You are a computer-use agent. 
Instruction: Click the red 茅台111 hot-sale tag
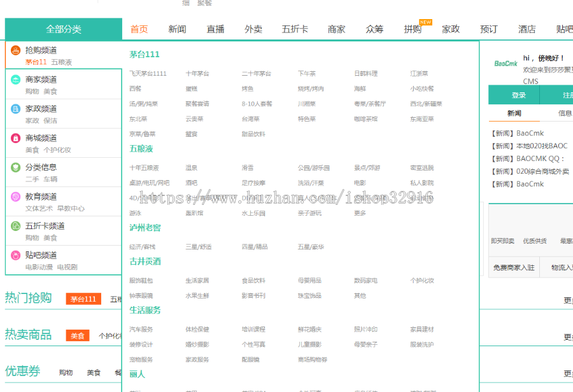click(83, 298)
